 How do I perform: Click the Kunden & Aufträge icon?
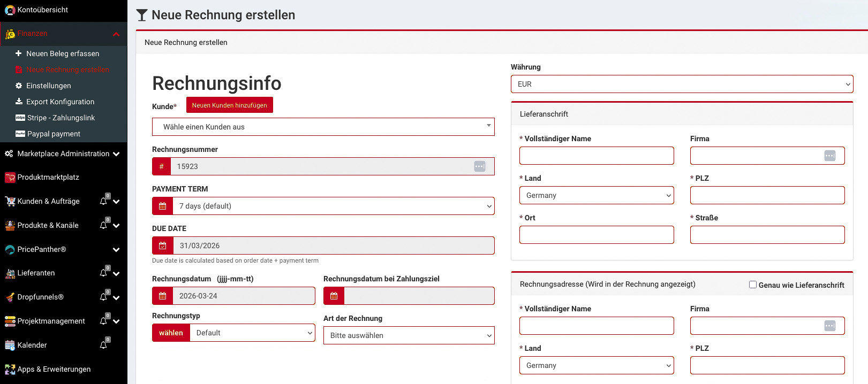[10, 201]
